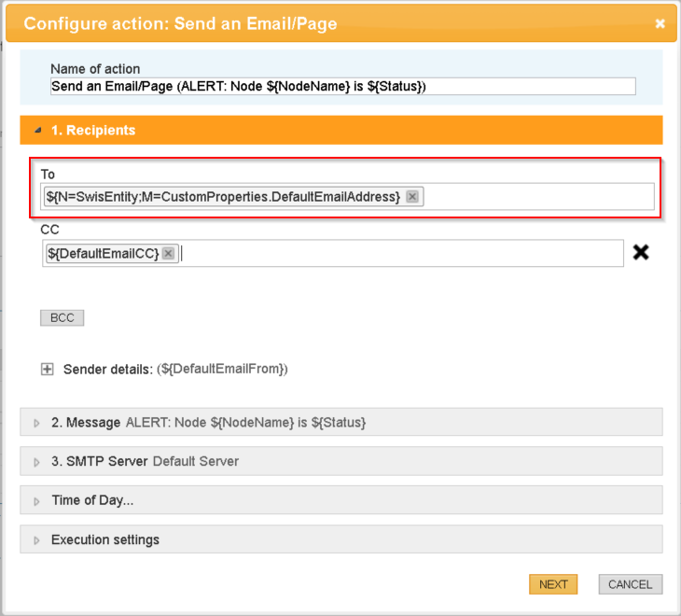Expand Sender details with the plus icon
Image resolution: width=681 pixels, height=616 pixels.
click(47, 370)
